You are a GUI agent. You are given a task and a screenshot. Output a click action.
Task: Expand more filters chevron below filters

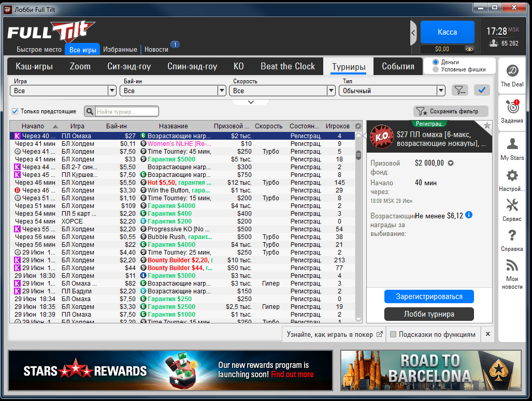click(x=251, y=102)
